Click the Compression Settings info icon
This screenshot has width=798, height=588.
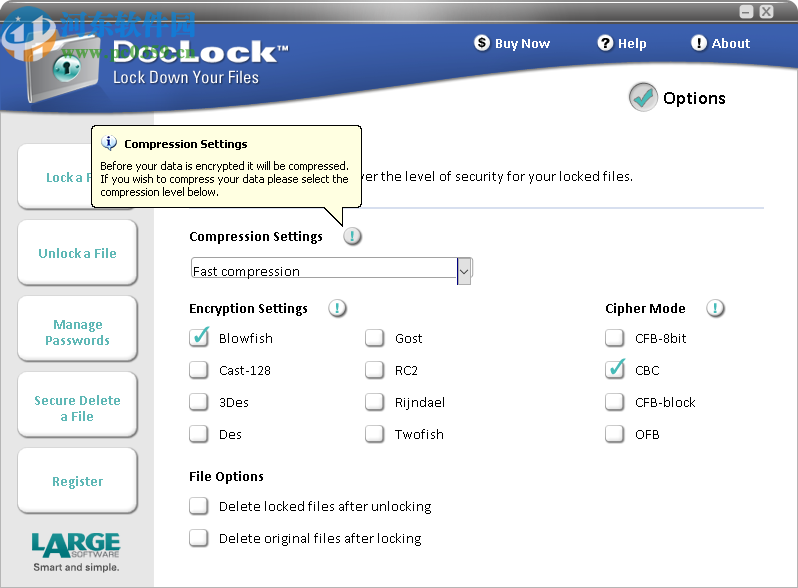pos(352,236)
